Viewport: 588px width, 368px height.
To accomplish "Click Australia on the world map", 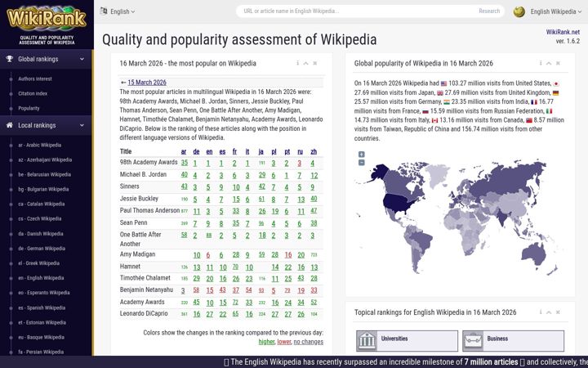I will point(532,254).
